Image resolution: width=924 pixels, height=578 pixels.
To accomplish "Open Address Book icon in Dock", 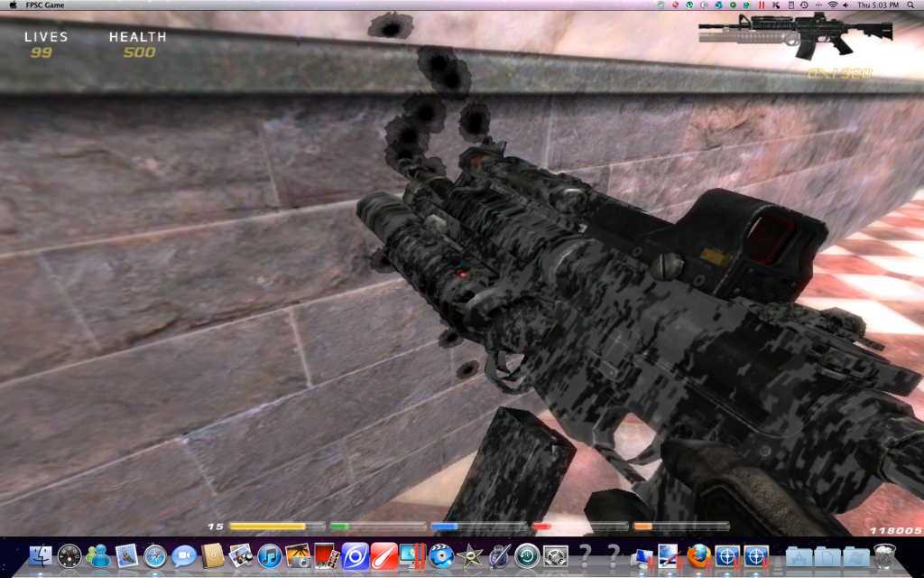I will (x=212, y=556).
